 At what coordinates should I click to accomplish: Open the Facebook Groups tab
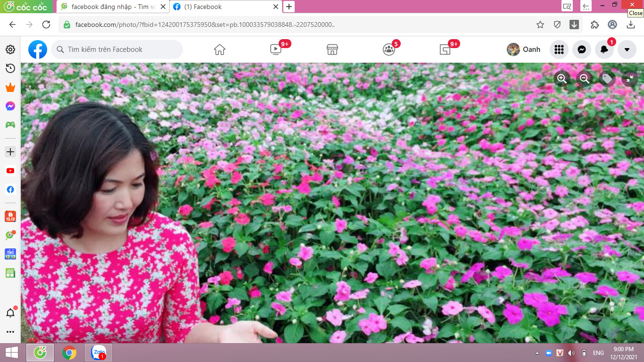pos(389,49)
